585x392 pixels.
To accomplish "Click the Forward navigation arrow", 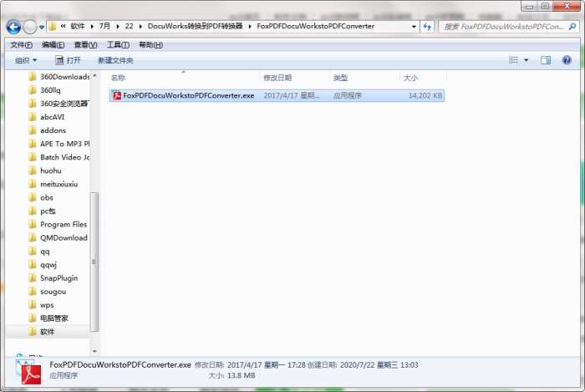I will [x=30, y=27].
